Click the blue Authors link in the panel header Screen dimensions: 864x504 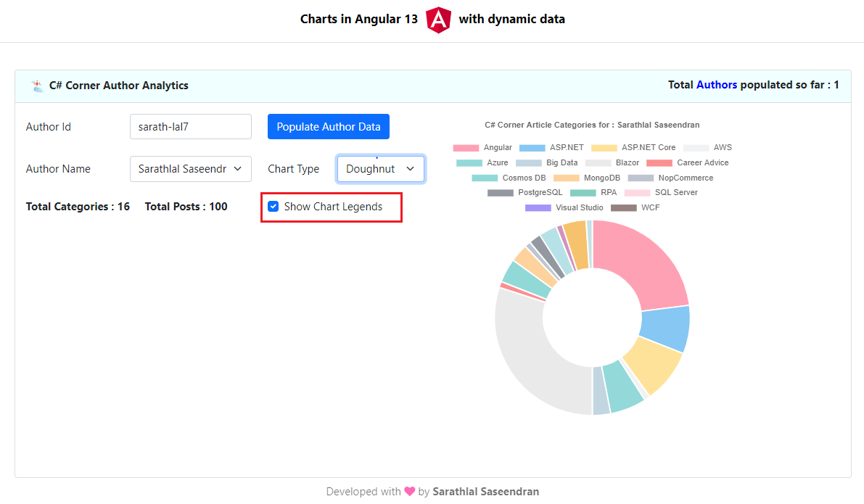point(716,85)
